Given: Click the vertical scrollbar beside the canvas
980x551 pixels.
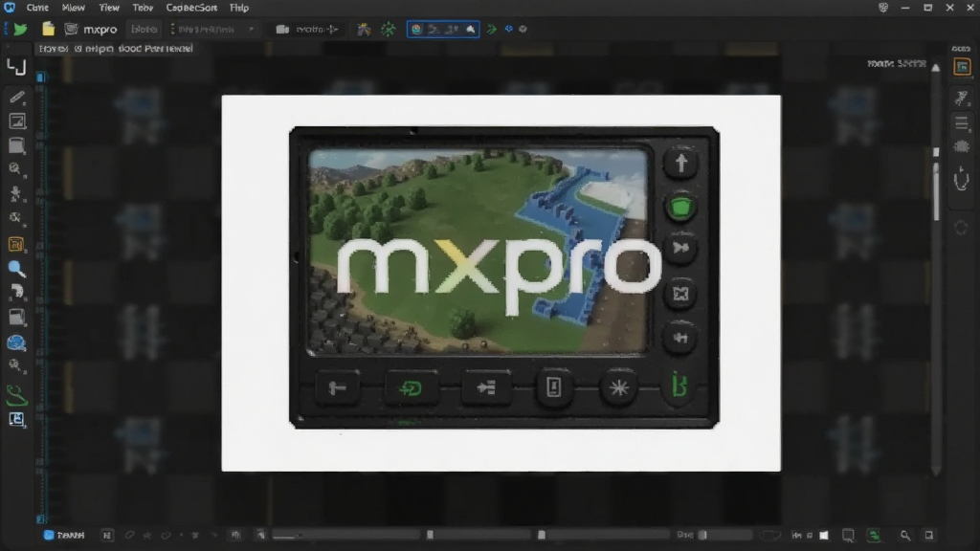Looking at the screenshot, I should [x=936, y=269].
